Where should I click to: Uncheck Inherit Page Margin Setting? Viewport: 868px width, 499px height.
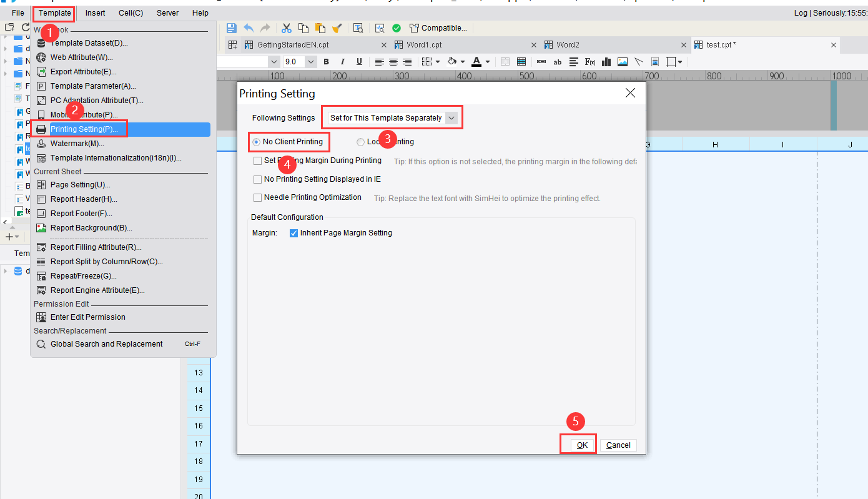coord(293,233)
